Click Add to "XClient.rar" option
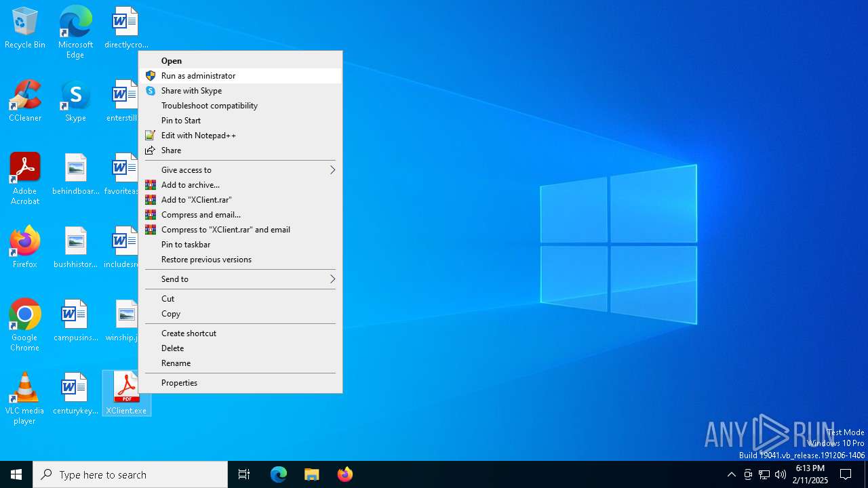This screenshot has height=488, width=868. (196, 200)
